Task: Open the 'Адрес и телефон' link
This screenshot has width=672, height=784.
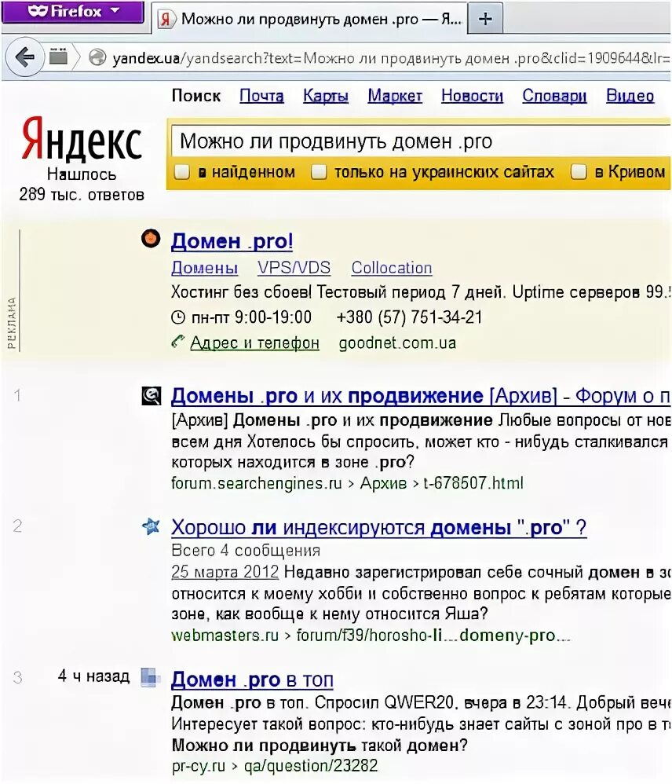Action: [254, 343]
